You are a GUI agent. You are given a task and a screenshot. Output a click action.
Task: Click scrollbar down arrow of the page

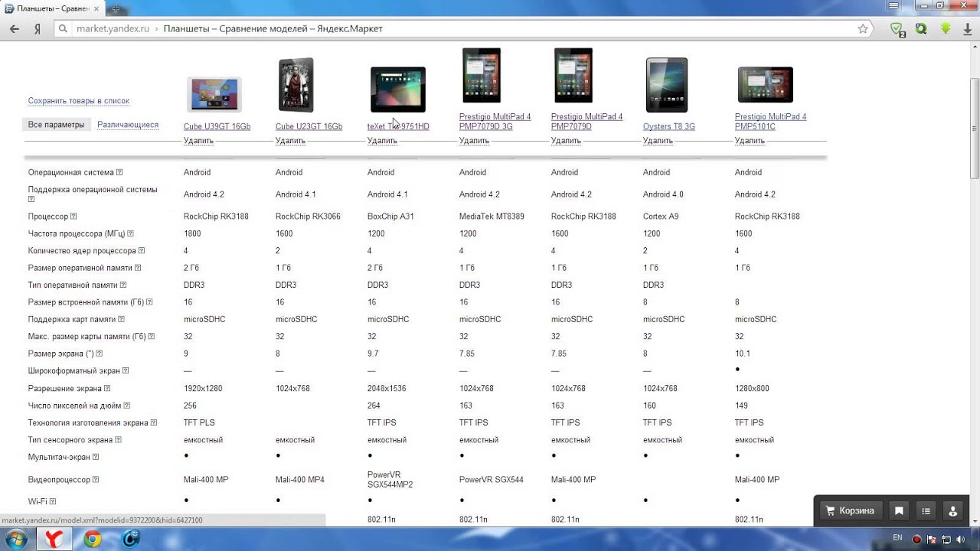click(x=974, y=520)
